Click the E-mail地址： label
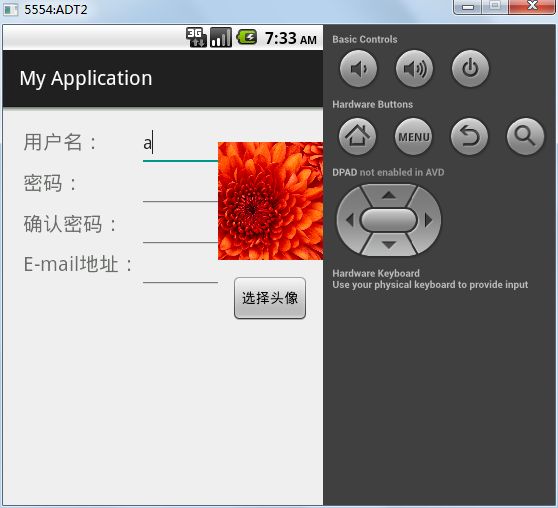 78,265
